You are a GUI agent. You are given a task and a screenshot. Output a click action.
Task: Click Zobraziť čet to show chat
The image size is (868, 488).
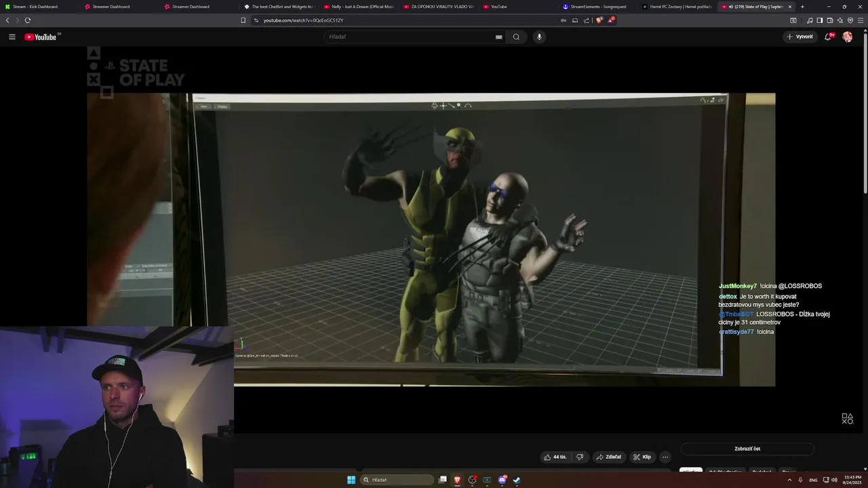point(747,449)
